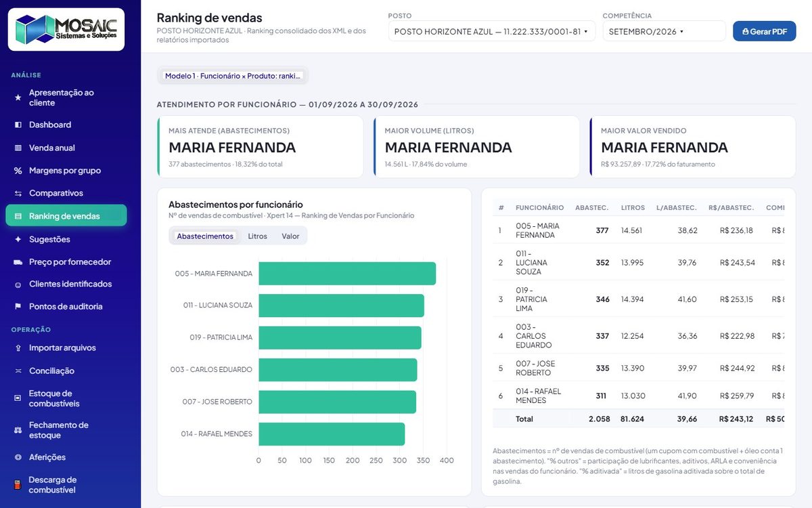The width and height of the screenshot is (812, 508).
Task: Click the Venda anual table icon
Action: pos(18,148)
